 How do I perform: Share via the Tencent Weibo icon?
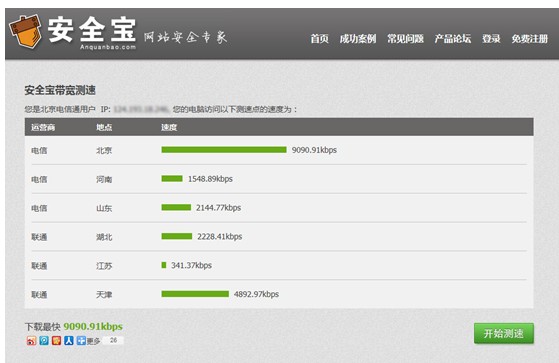pyautogui.click(x=44, y=341)
